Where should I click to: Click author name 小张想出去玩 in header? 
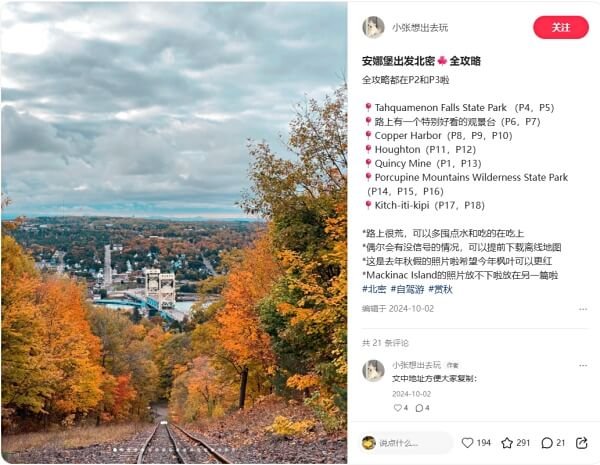pos(420,28)
